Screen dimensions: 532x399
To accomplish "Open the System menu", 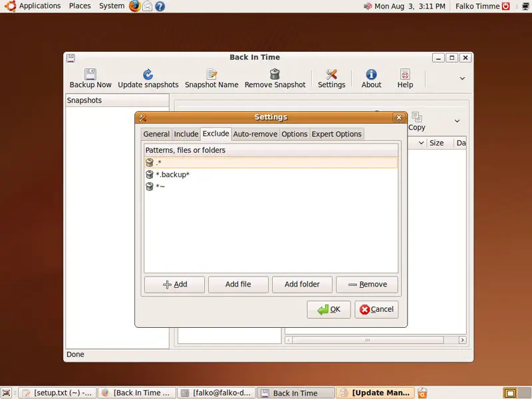I will (112, 6).
